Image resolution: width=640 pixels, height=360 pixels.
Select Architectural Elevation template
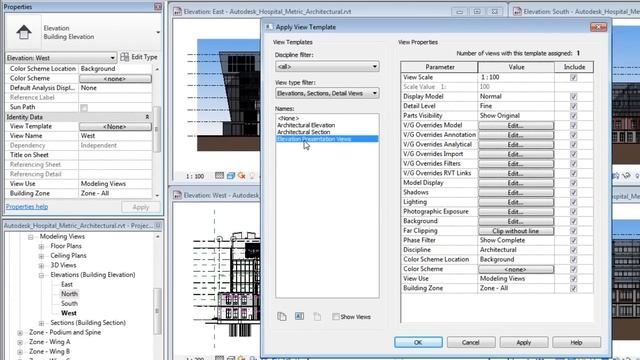[x=306, y=125]
